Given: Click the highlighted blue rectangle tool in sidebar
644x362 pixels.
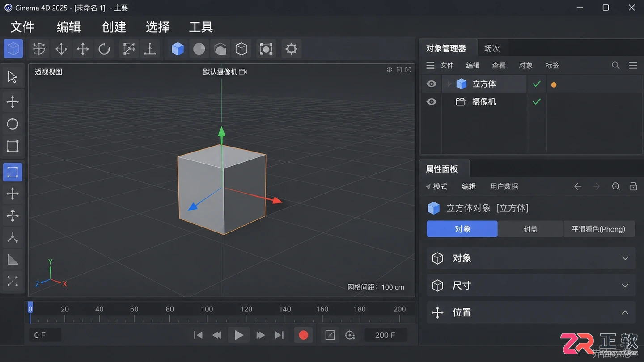Looking at the screenshot, I should tap(13, 172).
